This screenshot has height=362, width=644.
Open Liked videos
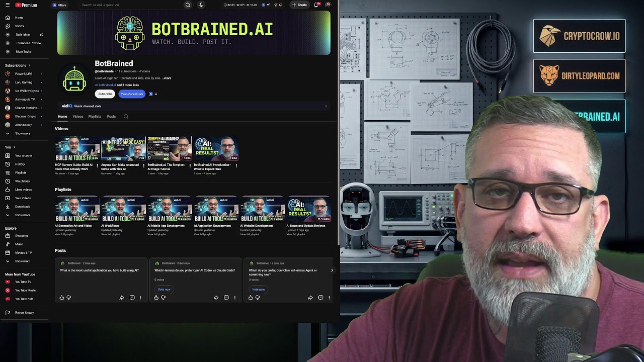coord(23,190)
